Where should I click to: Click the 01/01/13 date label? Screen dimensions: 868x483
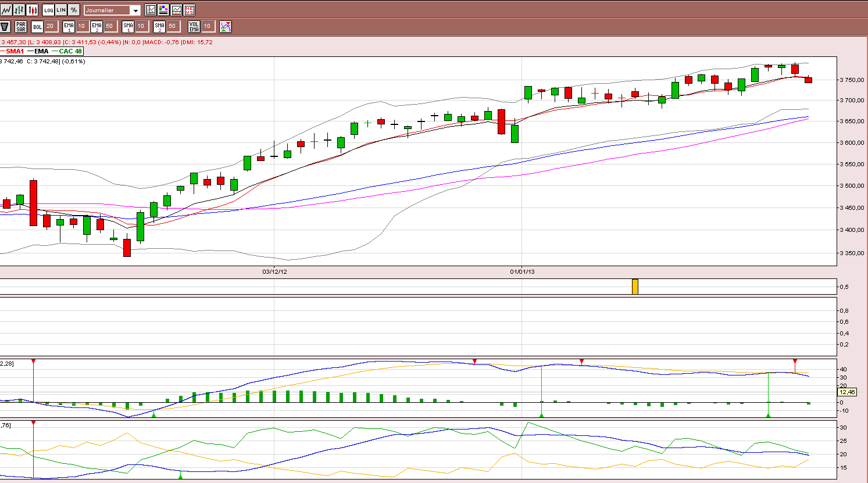coord(522,271)
